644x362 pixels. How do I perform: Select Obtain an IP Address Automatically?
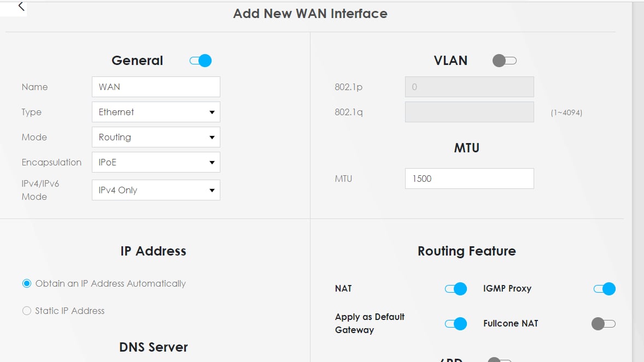(x=27, y=283)
